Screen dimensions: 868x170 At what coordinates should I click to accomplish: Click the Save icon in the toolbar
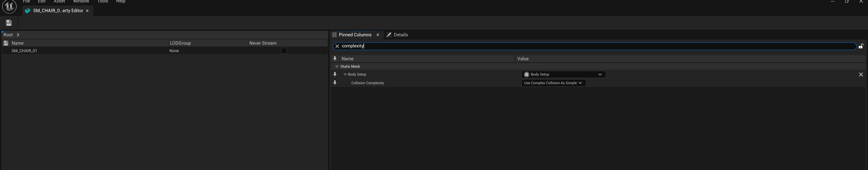point(9,23)
